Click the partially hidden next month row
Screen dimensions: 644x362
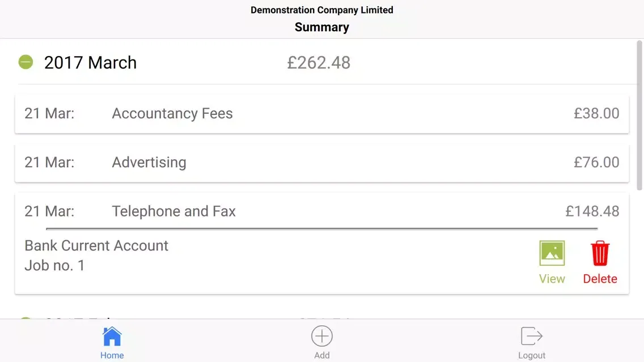[322, 317]
